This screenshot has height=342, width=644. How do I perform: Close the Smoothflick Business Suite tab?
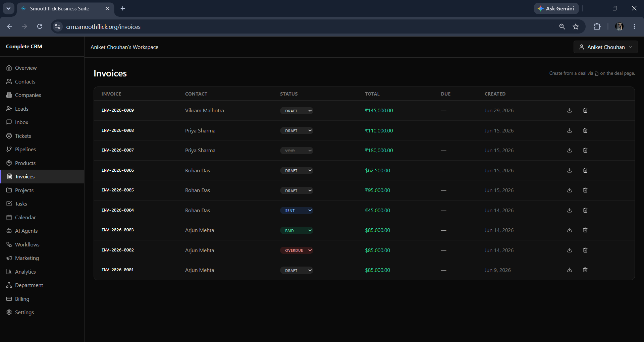click(x=107, y=8)
